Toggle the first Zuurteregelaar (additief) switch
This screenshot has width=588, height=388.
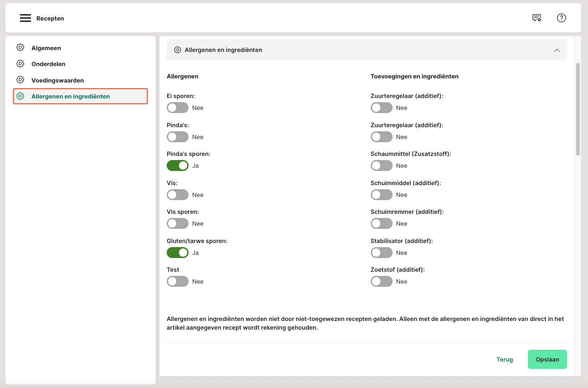[x=382, y=108]
